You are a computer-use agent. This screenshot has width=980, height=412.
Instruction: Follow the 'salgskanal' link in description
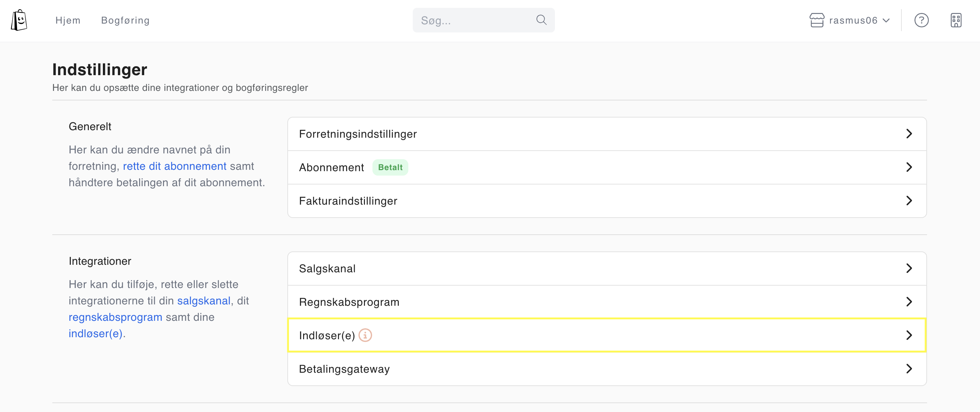pos(204,301)
